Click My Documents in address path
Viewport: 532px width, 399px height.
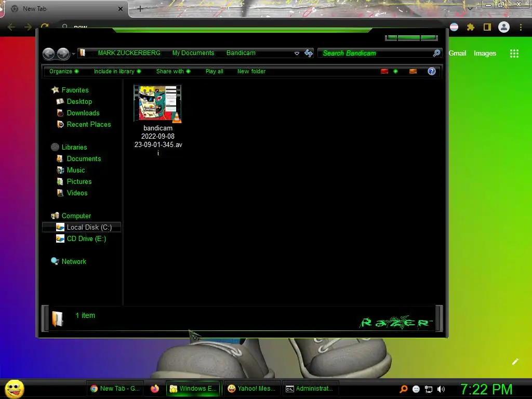pyautogui.click(x=193, y=53)
